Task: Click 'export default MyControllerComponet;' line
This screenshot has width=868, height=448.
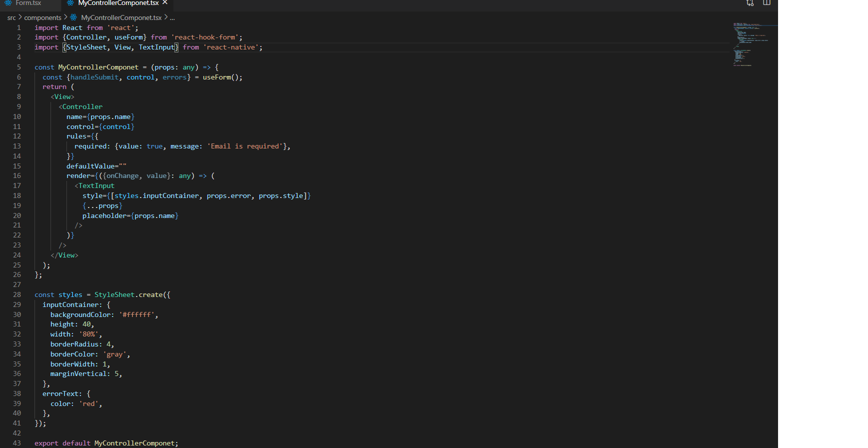Action: tap(106, 443)
